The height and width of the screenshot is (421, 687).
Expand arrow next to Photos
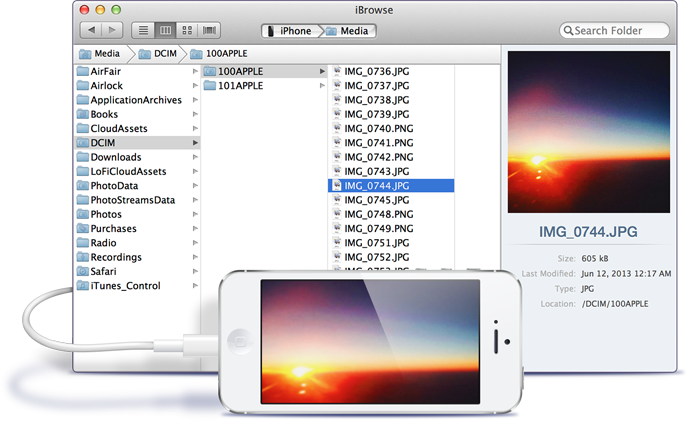(195, 214)
